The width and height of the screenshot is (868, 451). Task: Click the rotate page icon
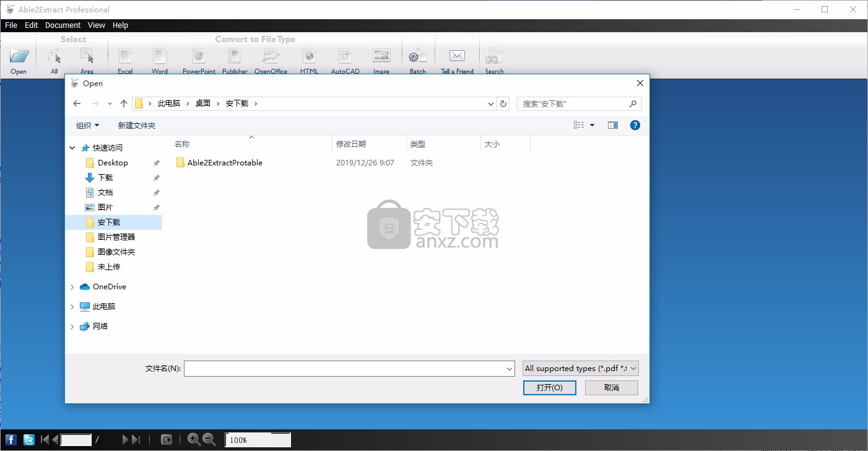click(167, 440)
